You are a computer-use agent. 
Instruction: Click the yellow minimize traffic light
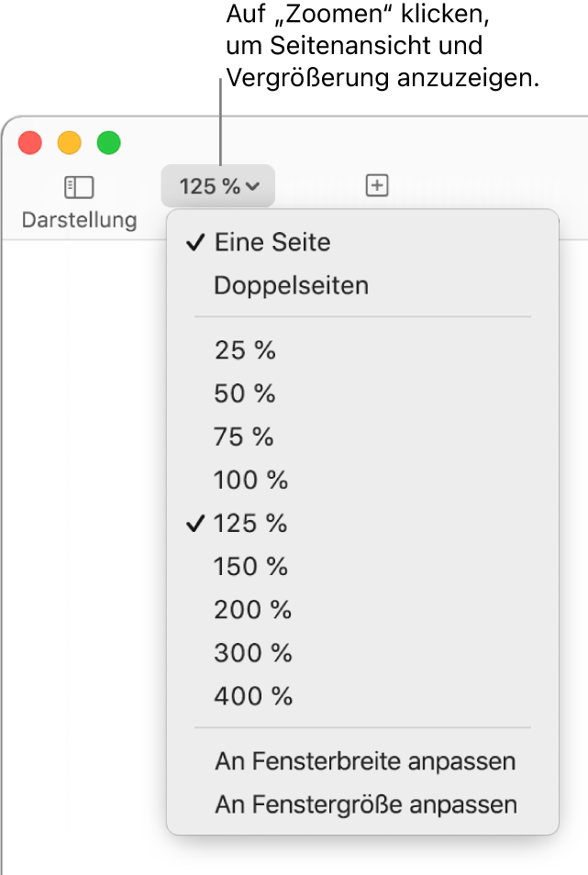point(66,143)
